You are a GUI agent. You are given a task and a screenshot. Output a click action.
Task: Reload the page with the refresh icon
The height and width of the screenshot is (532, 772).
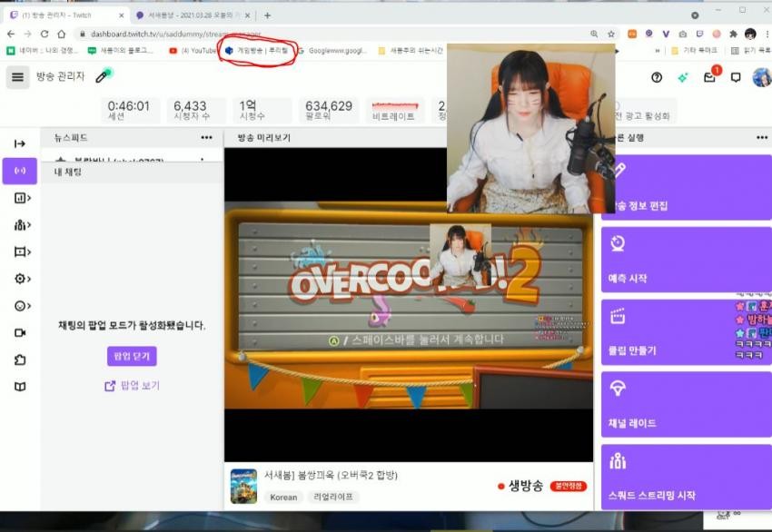[45, 34]
